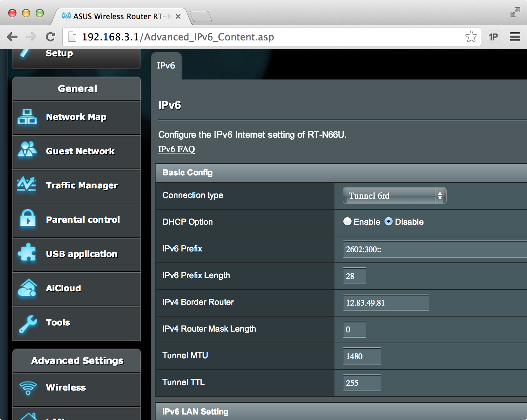527x420 pixels.
Task: Select Disable for DHCP Option
Action: pyautogui.click(x=388, y=222)
